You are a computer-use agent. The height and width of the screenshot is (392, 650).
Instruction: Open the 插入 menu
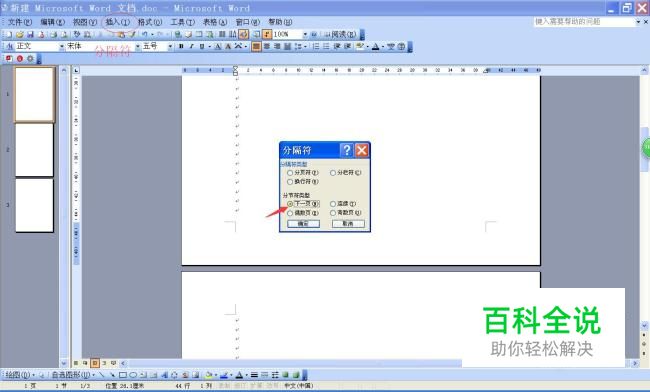point(117,22)
